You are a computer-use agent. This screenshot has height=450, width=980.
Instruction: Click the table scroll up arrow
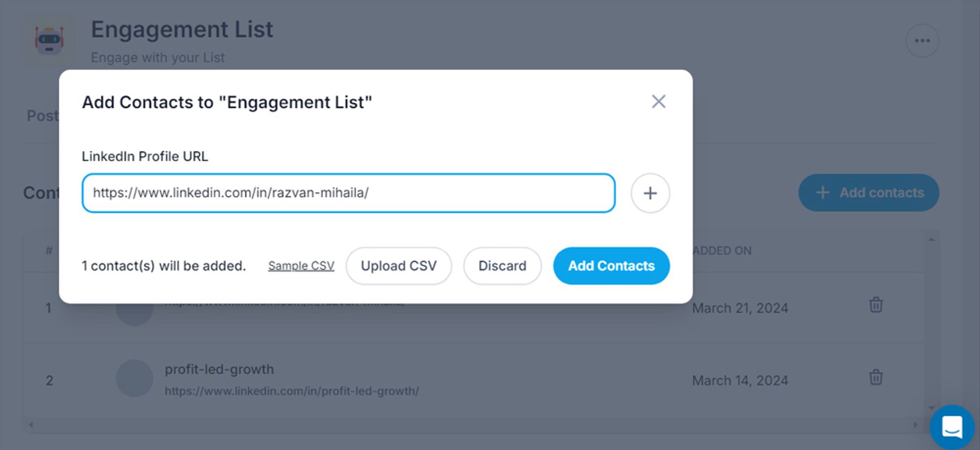(x=931, y=239)
